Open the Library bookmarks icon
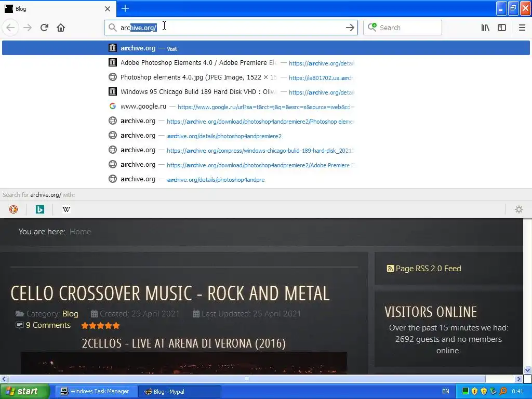Screen dimensions: 532x399 click(485, 28)
